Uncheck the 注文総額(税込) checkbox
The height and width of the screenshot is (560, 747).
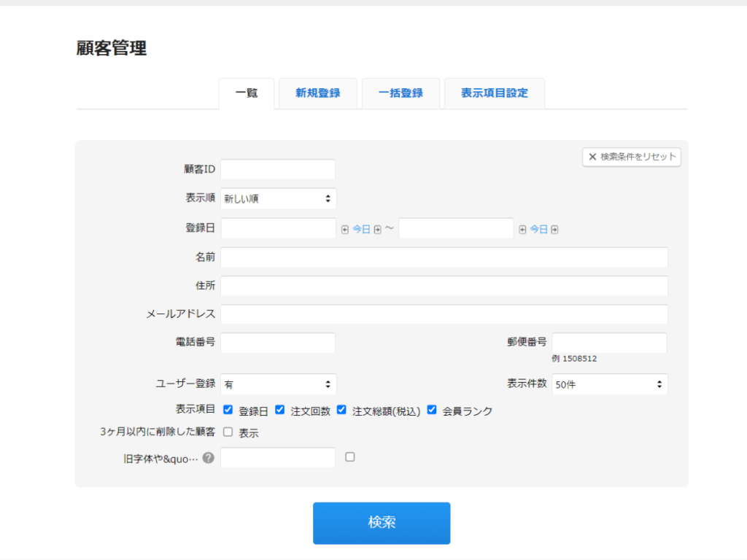341,411
